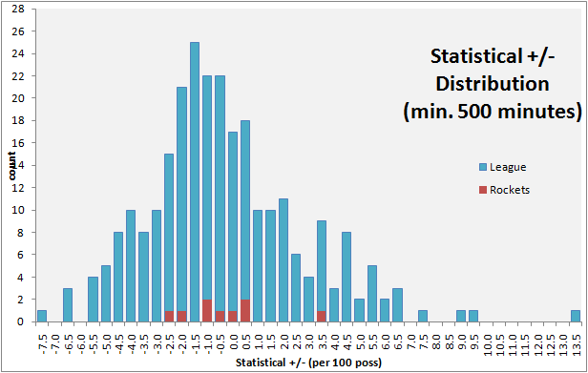Screen dimensions: 588x373
Task: Click the blue League bar at 3.0
Action: (x=308, y=300)
